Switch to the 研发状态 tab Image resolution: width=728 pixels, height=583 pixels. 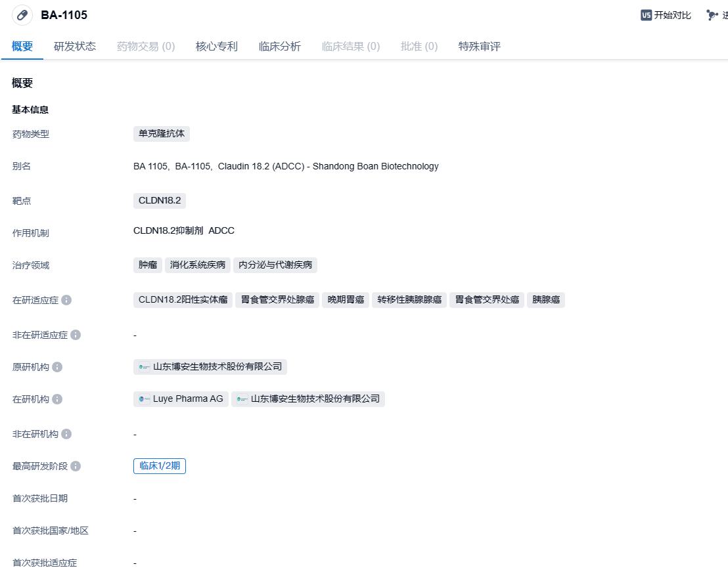coord(75,47)
